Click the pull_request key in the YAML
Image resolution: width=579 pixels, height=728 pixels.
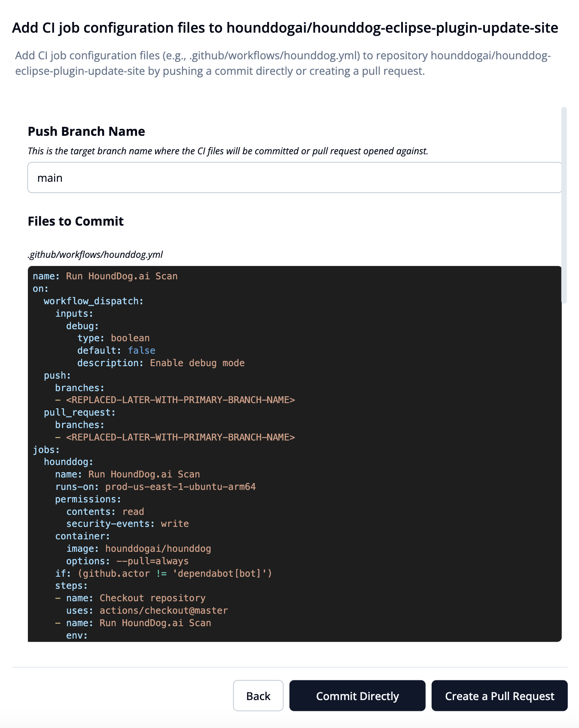coord(79,412)
